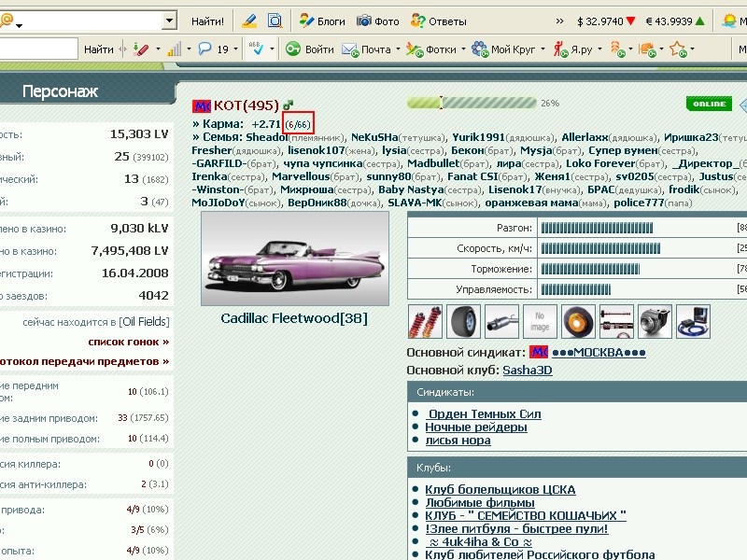
Task: Open the upper search box dropdown arrow
Action: click(x=169, y=21)
